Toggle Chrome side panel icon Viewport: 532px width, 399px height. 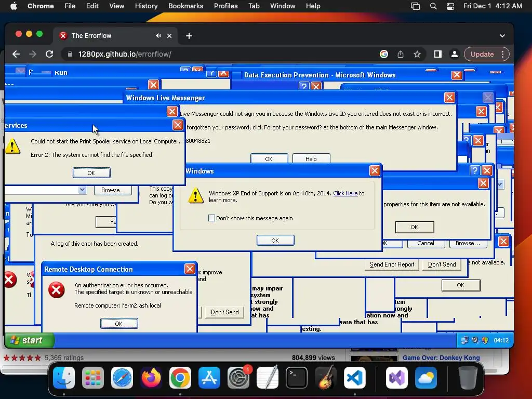[437, 54]
